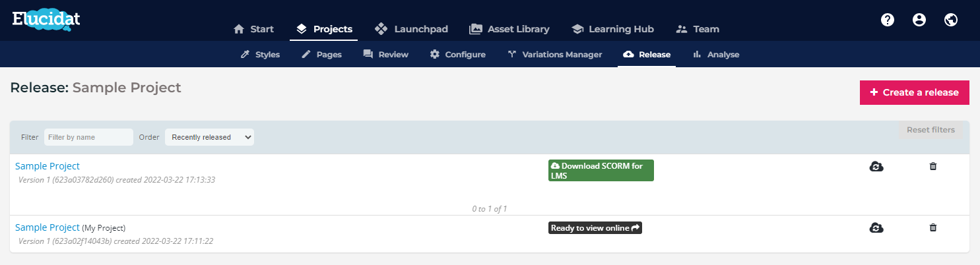
Task: Click Ready to view online badge
Action: coord(595,227)
